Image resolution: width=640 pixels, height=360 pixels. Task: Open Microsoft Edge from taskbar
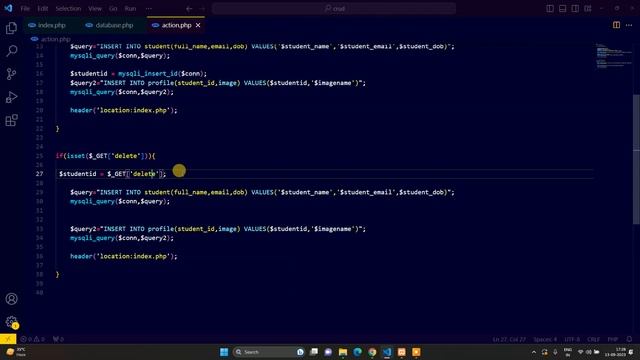point(358,352)
